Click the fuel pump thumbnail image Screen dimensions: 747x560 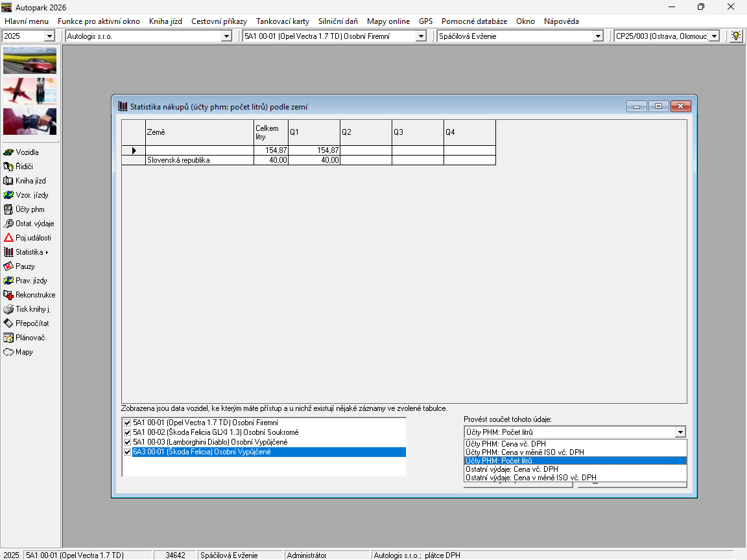[30, 121]
